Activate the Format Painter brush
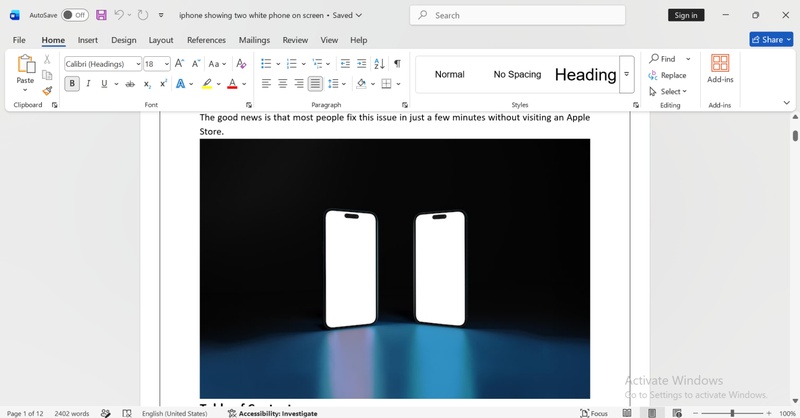The height and width of the screenshot is (418, 800). (x=47, y=91)
